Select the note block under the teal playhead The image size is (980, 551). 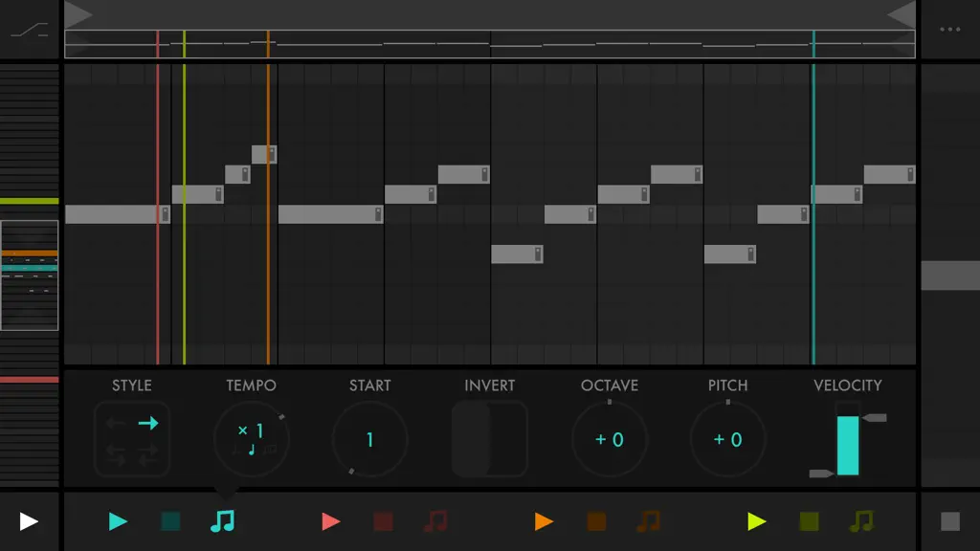836,194
